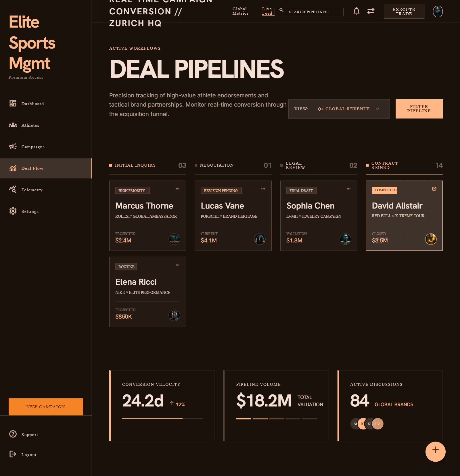The width and height of the screenshot is (460, 476).
Task: Click the Routine tag
Action: (x=126, y=267)
